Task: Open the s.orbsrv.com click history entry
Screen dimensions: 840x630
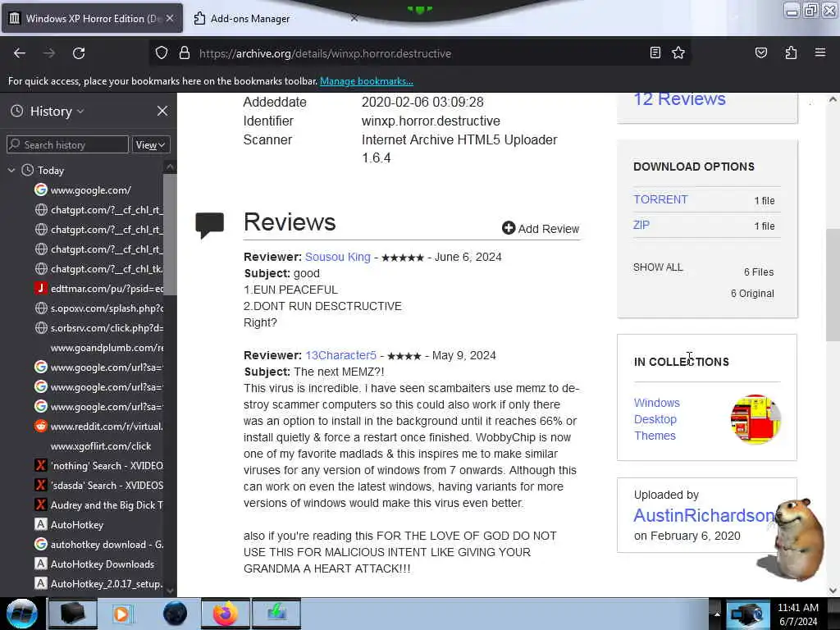Action: point(98,328)
